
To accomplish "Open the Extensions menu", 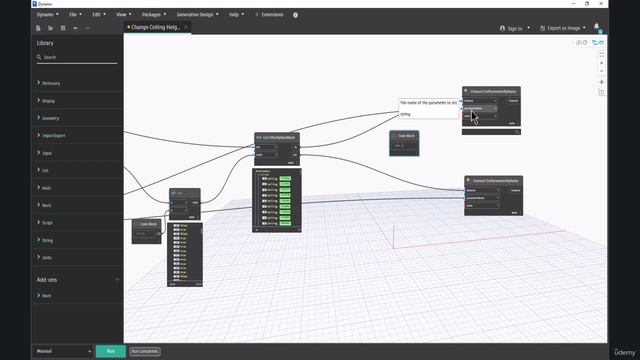I will click(x=269, y=15).
